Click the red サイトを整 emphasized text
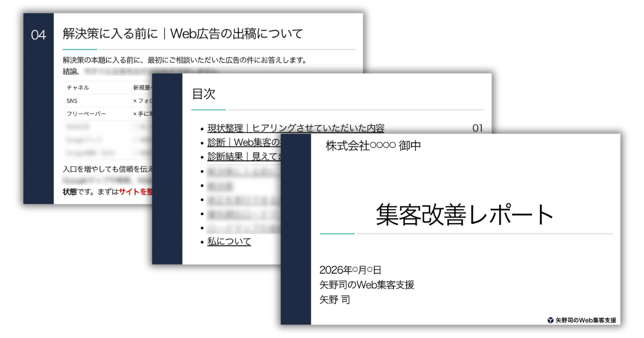 [135, 192]
